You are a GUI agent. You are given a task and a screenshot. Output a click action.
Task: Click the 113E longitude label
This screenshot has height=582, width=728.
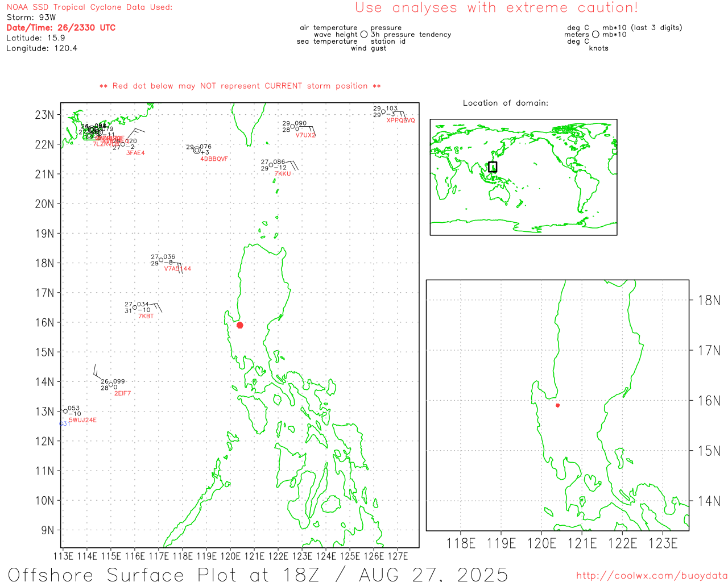[63, 556]
